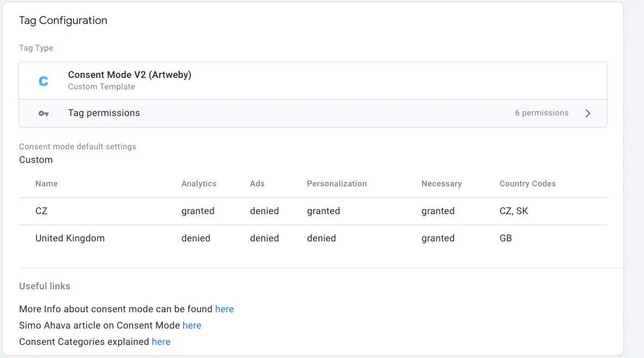
Task: Click the 'Useful links' heading
Action: (x=45, y=286)
